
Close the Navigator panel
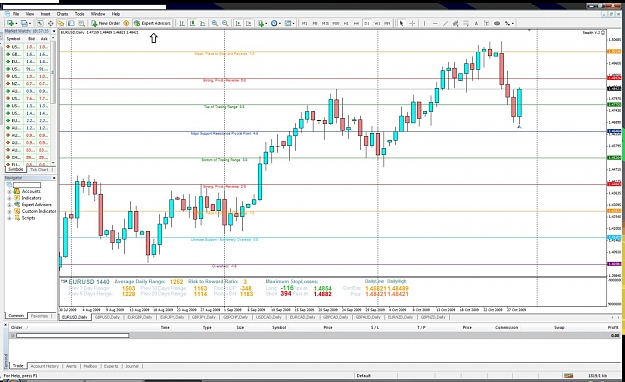pyautogui.click(x=53, y=178)
